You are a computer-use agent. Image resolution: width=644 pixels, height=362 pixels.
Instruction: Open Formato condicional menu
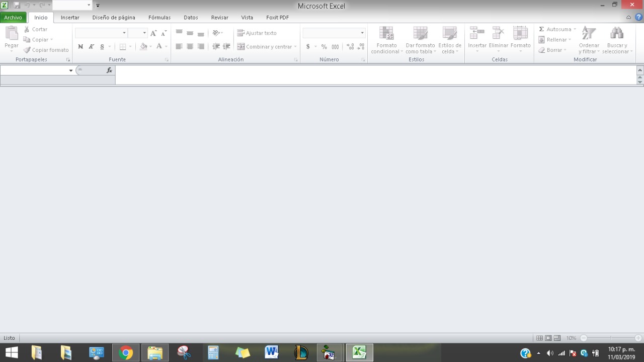pyautogui.click(x=386, y=40)
